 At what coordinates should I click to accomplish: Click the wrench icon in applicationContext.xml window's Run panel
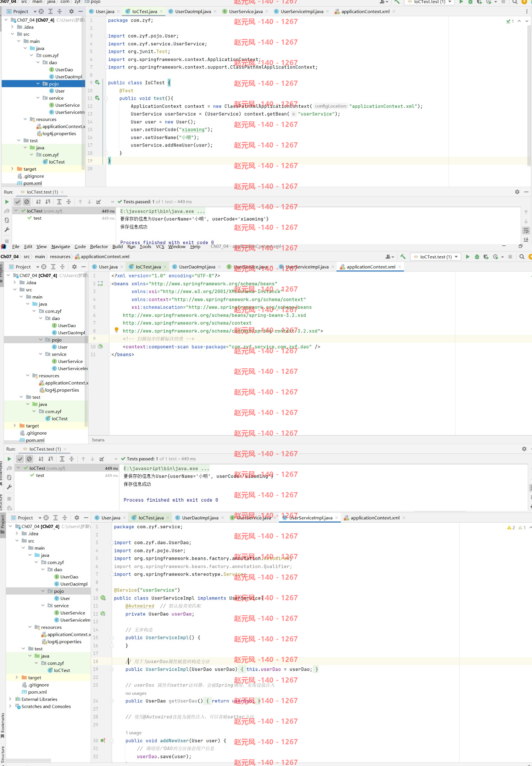(9, 487)
